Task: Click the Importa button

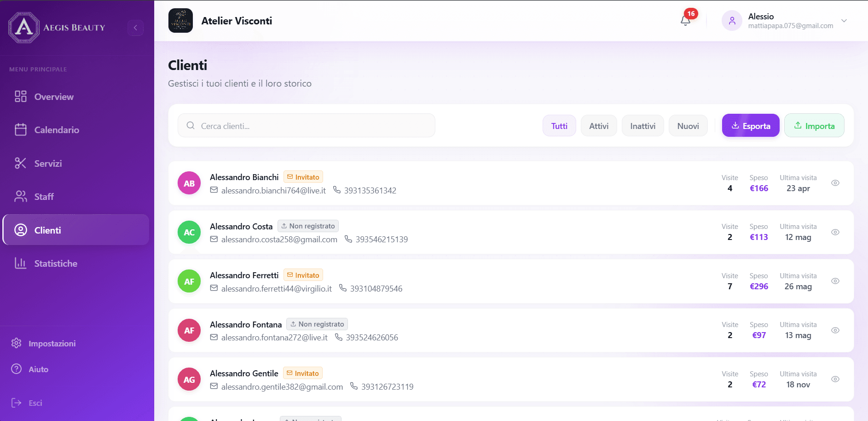Action: click(x=814, y=125)
